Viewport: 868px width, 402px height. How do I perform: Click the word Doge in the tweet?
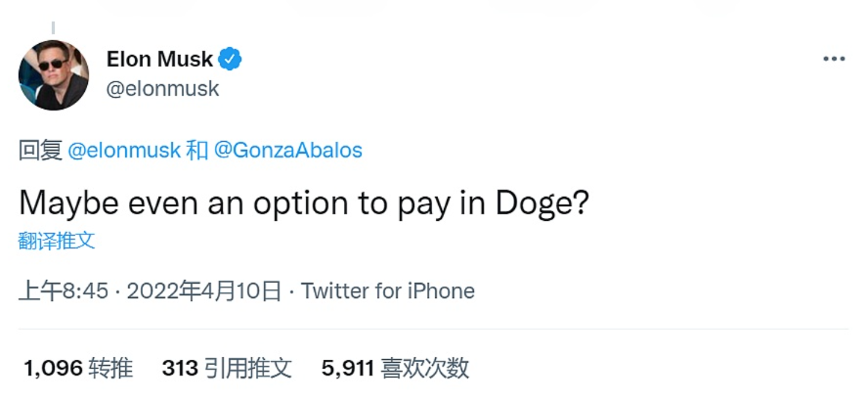pyautogui.click(x=538, y=202)
